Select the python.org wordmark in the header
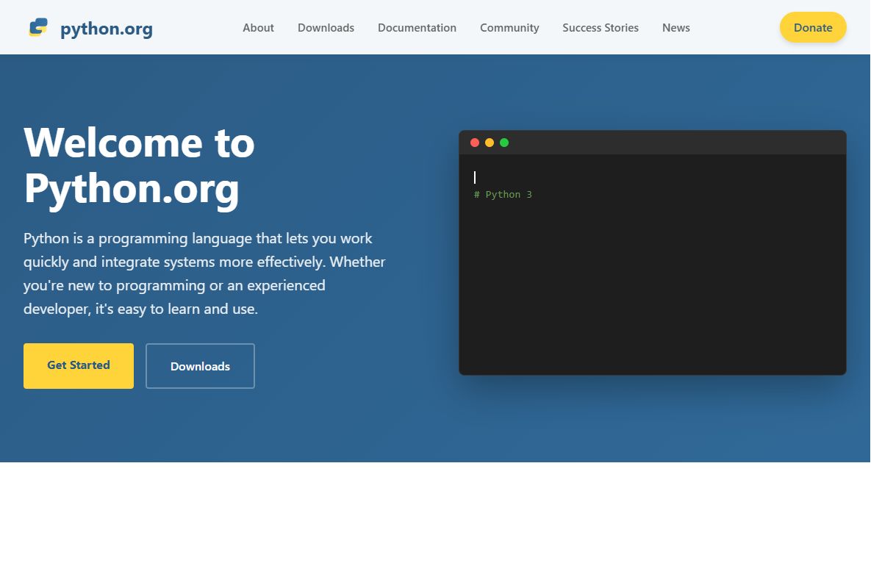Image resolution: width=882 pixels, height=588 pixels. (x=107, y=29)
